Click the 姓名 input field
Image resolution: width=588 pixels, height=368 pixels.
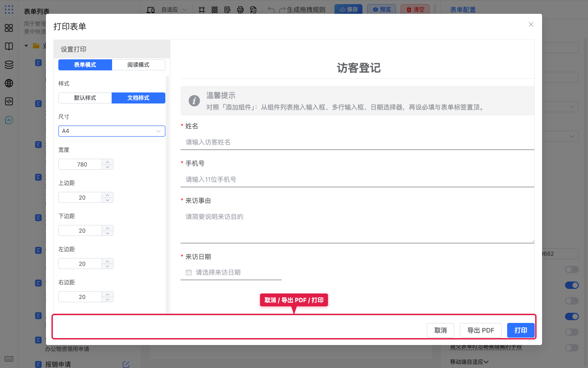point(357,142)
